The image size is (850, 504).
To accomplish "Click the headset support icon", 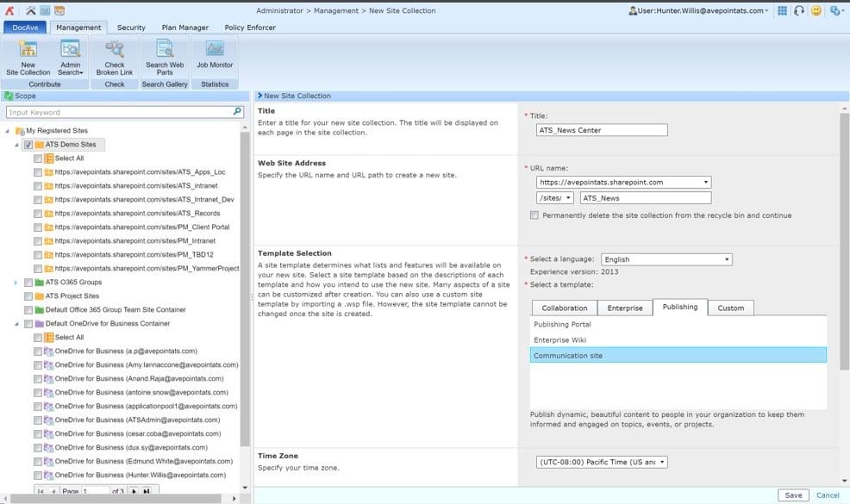I will [x=799, y=10].
